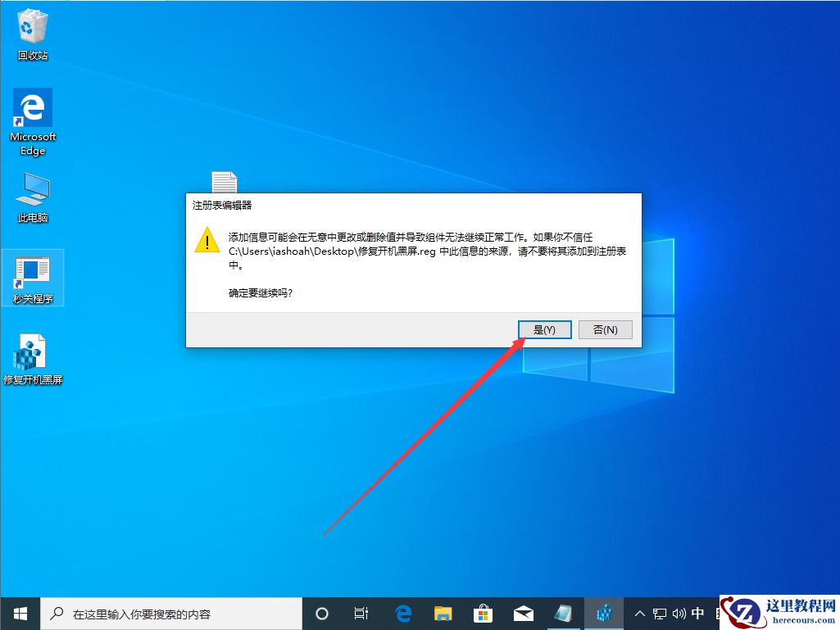840x630 pixels.
Task: Open the Start menu
Action: (20, 613)
